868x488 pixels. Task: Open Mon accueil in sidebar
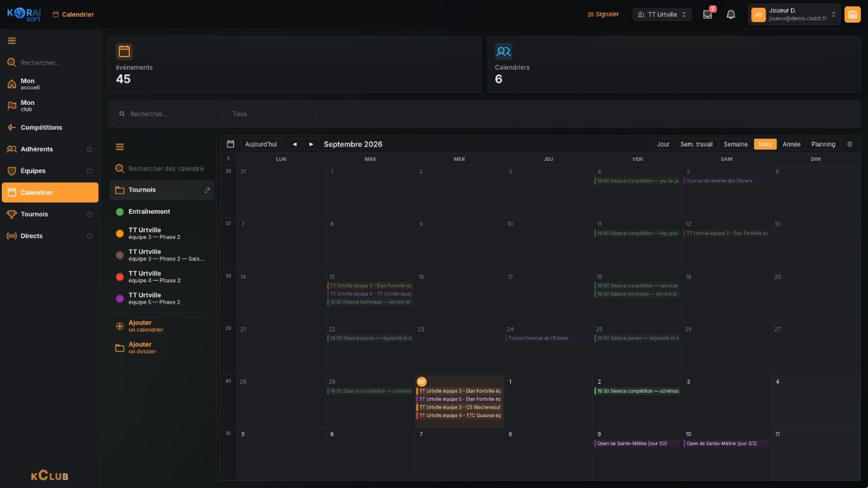click(x=50, y=84)
